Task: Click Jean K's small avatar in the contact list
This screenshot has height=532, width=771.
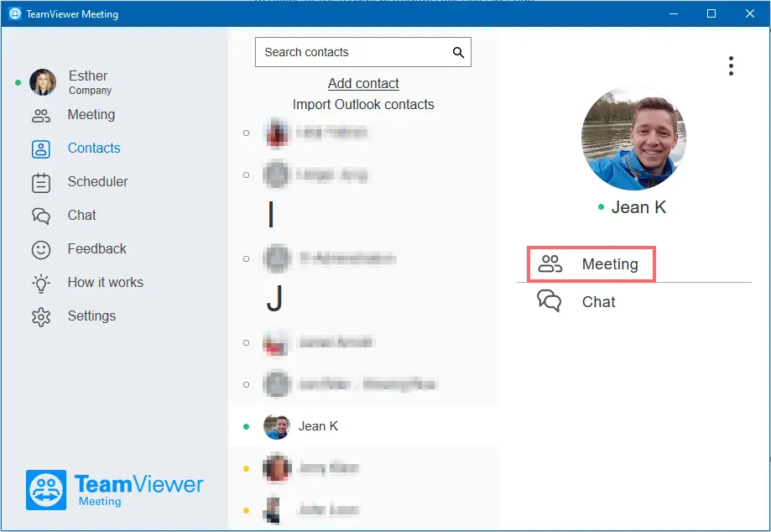Action: [x=277, y=426]
